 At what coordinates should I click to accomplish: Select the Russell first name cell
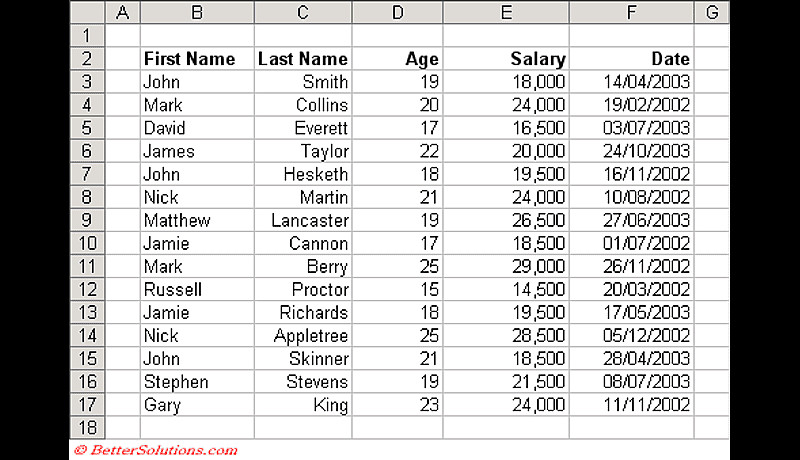pos(173,290)
